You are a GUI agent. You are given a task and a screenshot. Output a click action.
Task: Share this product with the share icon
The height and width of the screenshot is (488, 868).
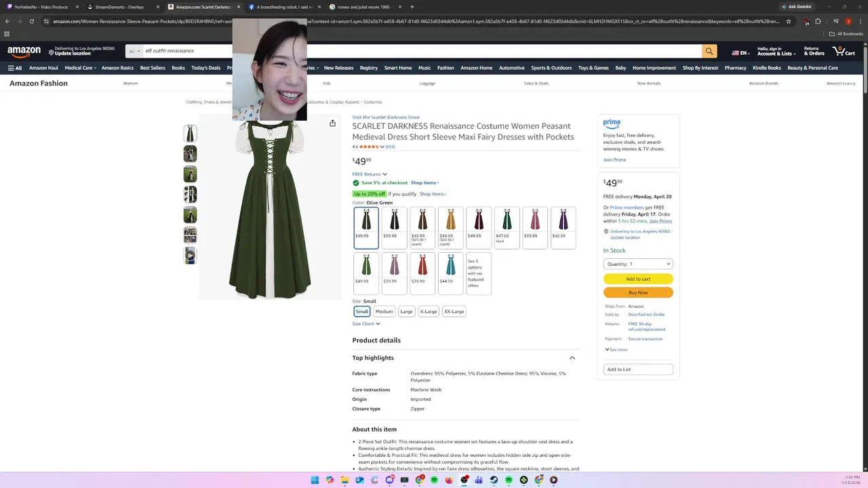coord(332,123)
